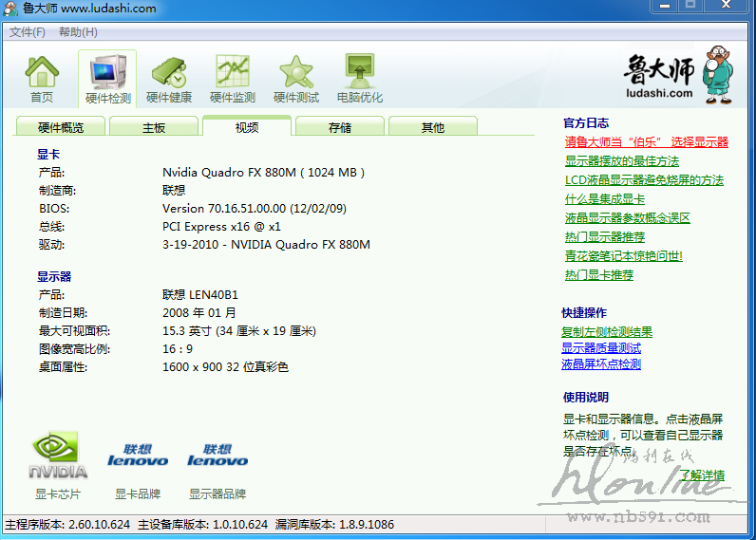The height and width of the screenshot is (540, 756).
Task: Open the 什么是集成显卡 article link
Action: [x=605, y=199]
